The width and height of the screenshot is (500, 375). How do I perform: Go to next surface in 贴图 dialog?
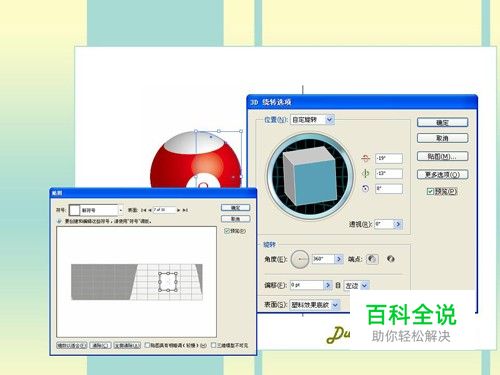[179, 210]
